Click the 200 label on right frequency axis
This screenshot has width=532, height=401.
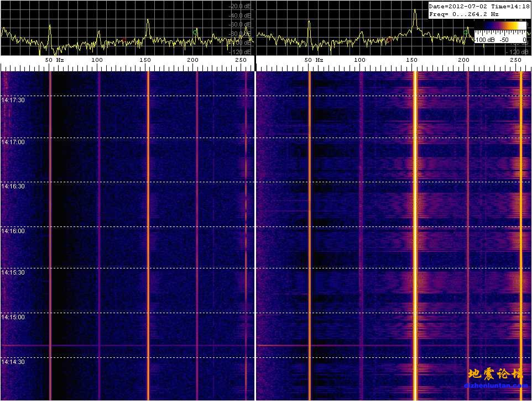click(x=463, y=60)
